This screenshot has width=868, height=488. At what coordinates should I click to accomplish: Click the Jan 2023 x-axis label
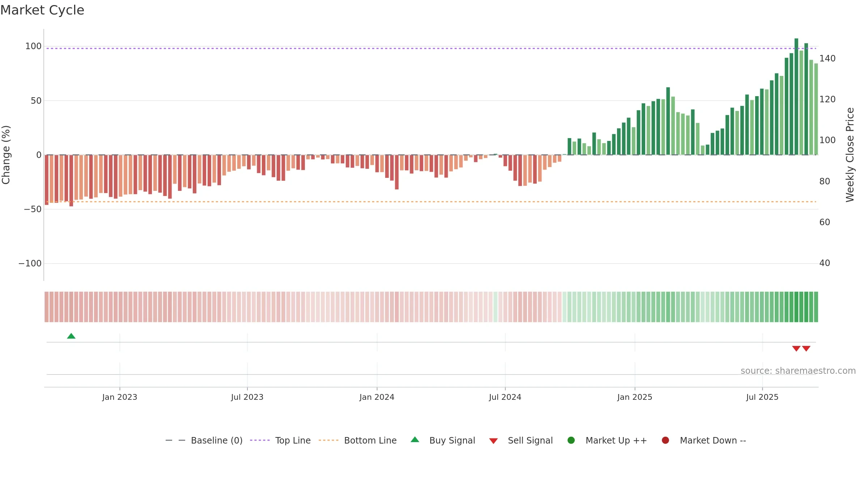pos(120,397)
